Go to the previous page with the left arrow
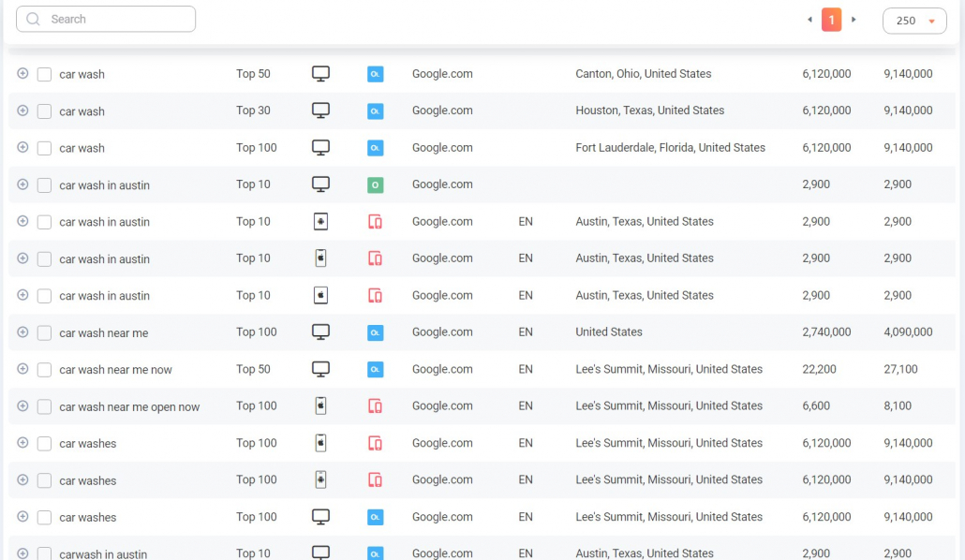 (809, 20)
